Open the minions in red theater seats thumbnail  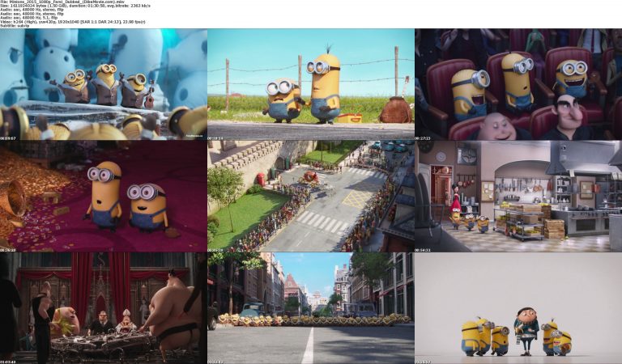point(518,84)
